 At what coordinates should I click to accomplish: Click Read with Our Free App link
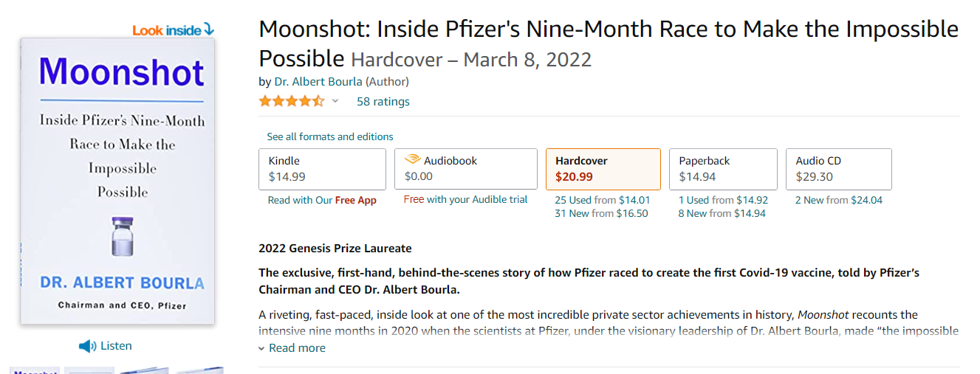pos(322,200)
